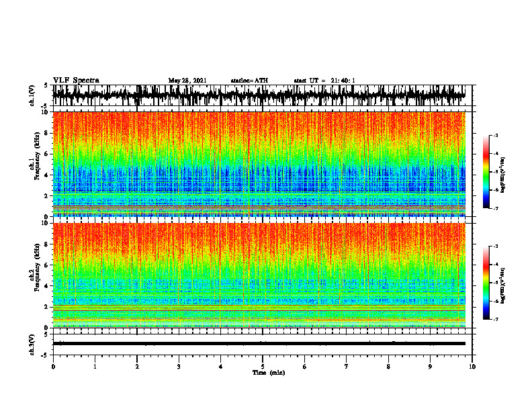Click the ch.1 spectrogram "4" kHz tick label

pos(47,175)
